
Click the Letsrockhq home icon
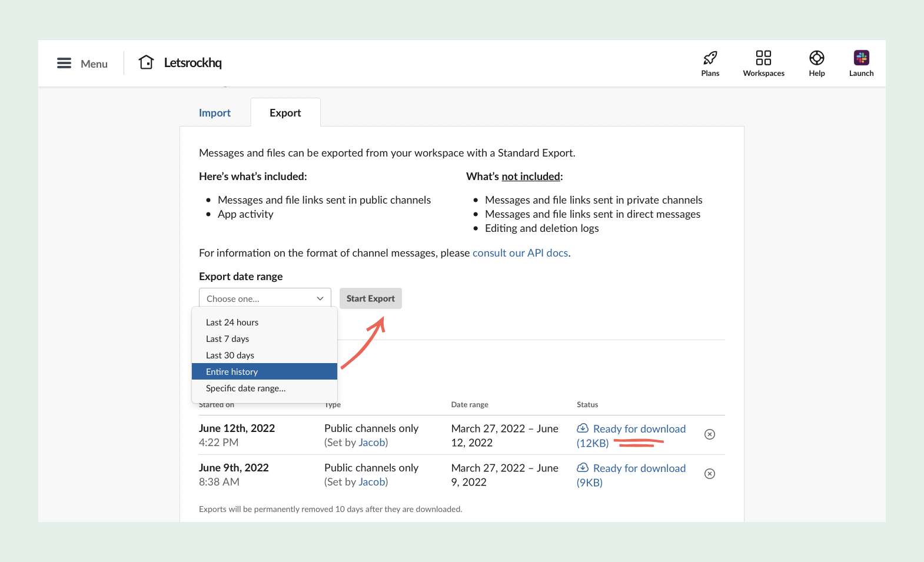[146, 62]
